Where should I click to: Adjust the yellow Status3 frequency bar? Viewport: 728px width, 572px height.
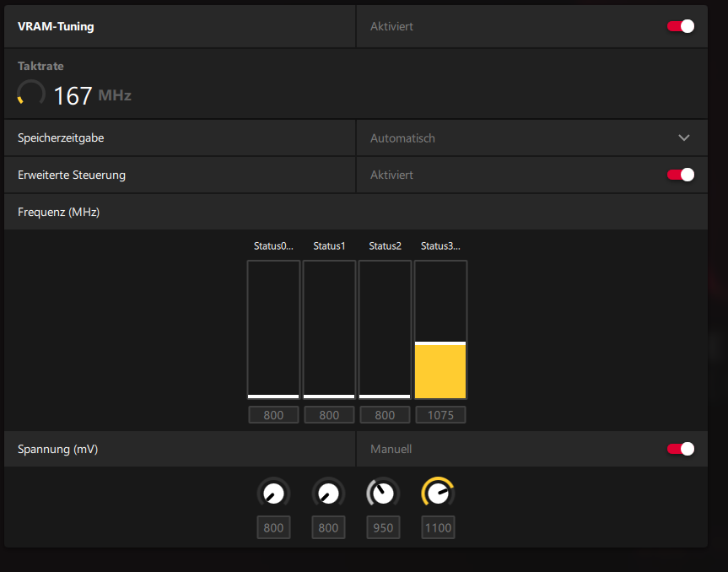pyautogui.click(x=440, y=330)
